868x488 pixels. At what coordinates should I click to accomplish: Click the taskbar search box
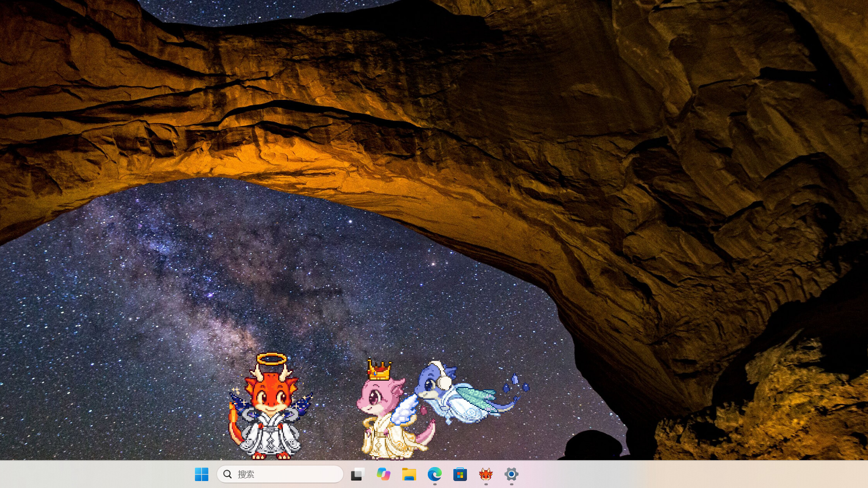coord(280,474)
